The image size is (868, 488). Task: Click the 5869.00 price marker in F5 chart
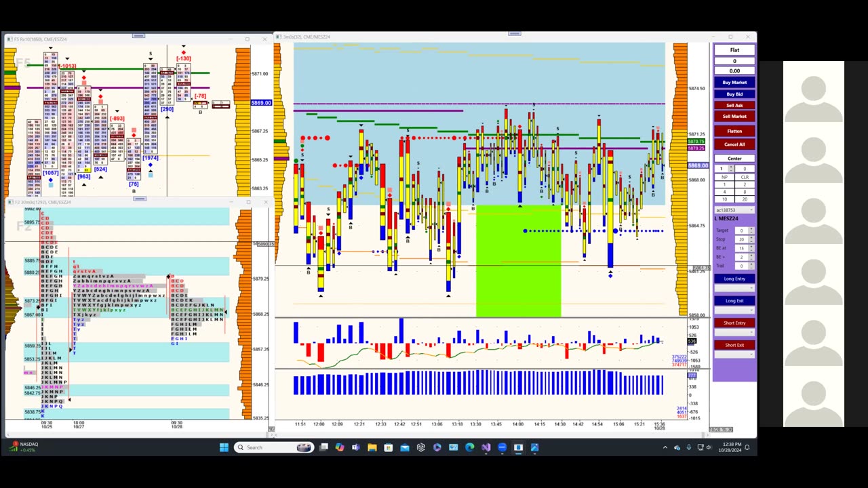[x=261, y=103]
